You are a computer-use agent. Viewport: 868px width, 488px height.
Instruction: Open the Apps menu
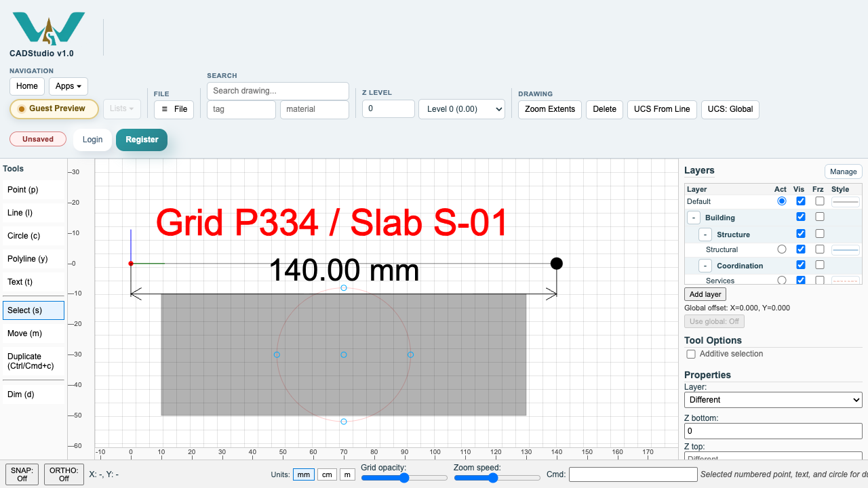pyautogui.click(x=68, y=86)
